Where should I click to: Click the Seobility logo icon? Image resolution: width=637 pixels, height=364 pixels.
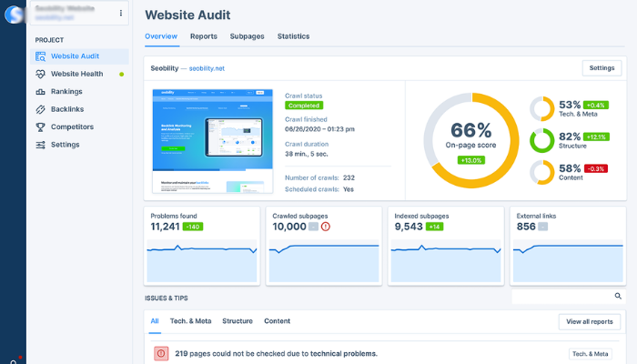[x=14, y=15]
